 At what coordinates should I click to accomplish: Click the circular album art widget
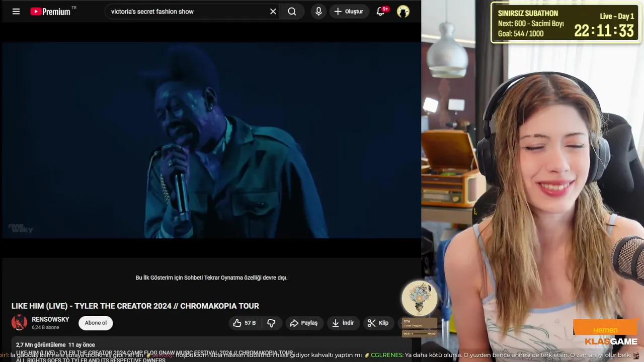pyautogui.click(x=419, y=298)
